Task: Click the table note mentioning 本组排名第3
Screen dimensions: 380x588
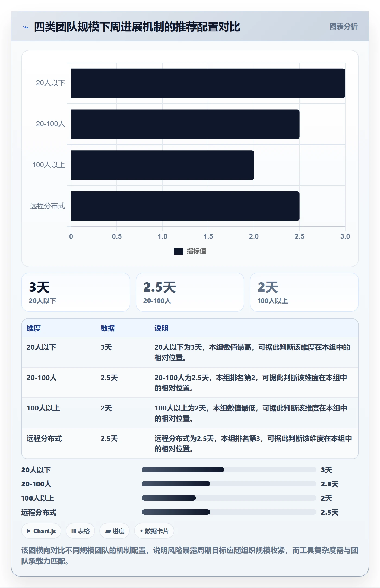Action: [x=253, y=444]
